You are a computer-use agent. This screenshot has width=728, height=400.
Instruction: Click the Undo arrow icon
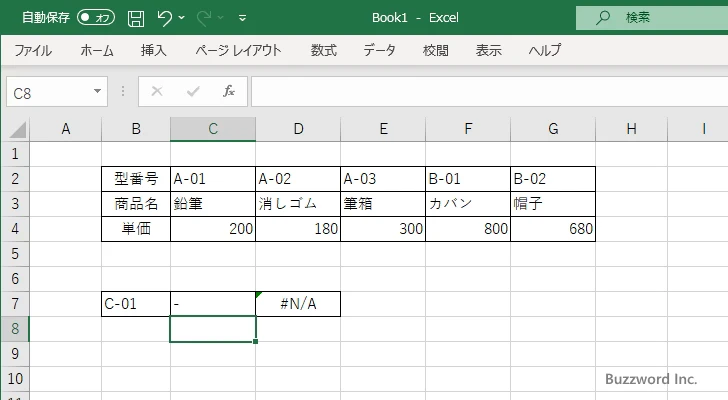click(x=164, y=18)
